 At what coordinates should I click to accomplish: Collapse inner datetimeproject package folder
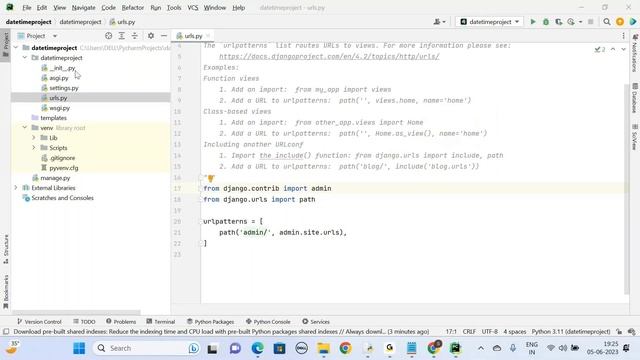(x=25, y=58)
